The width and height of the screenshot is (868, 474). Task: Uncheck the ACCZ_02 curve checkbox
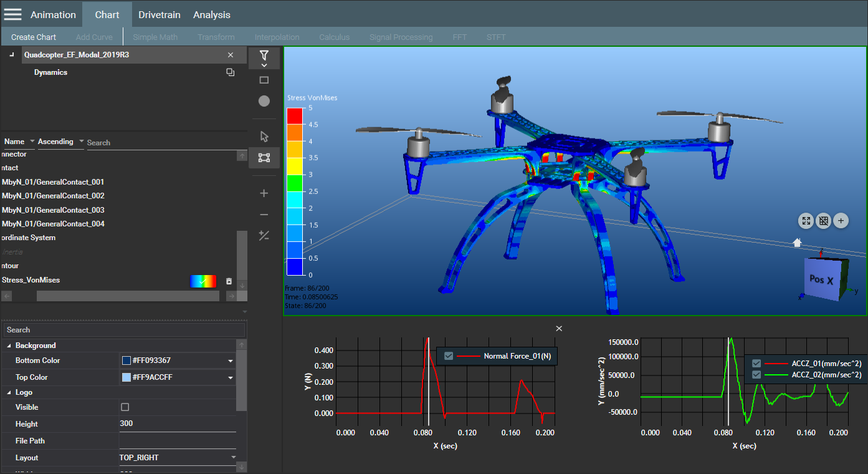756,375
